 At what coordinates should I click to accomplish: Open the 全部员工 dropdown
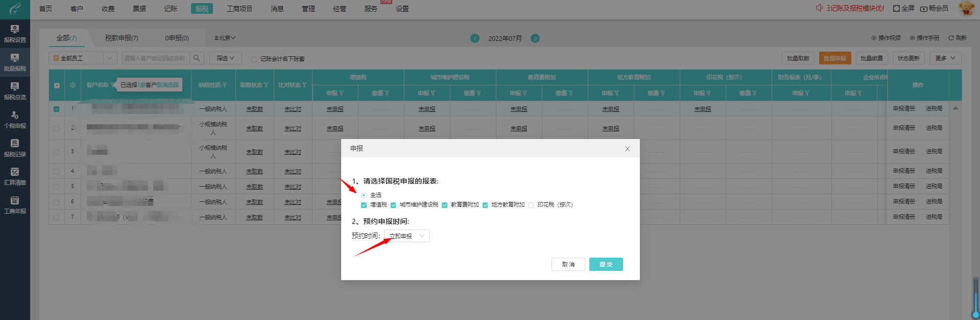(x=83, y=58)
